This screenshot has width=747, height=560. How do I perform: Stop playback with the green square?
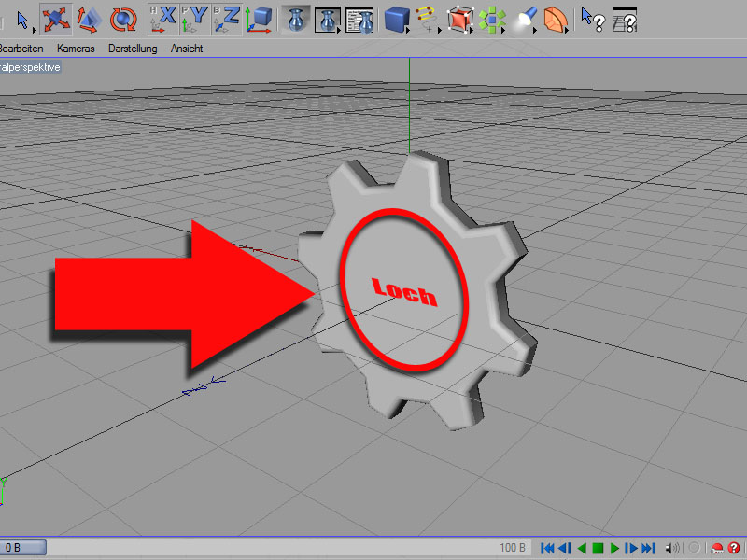tap(598, 548)
